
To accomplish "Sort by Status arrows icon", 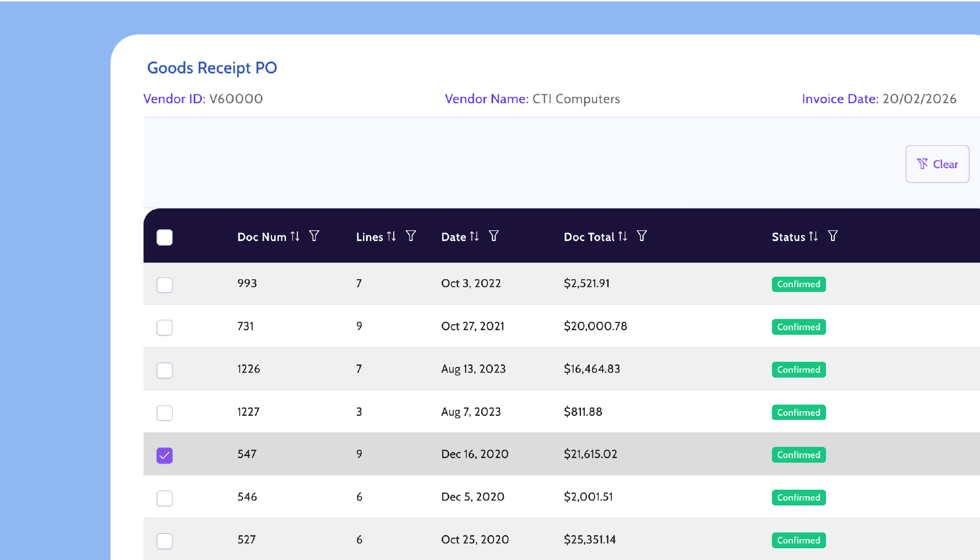I will pos(813,236).
